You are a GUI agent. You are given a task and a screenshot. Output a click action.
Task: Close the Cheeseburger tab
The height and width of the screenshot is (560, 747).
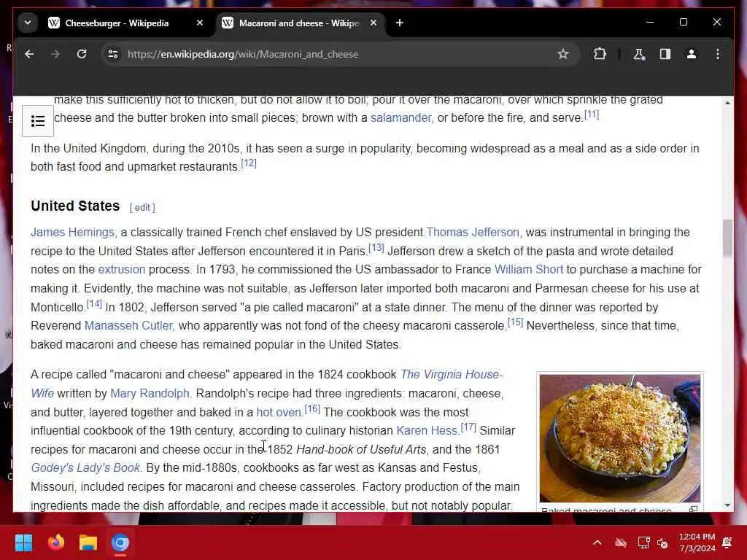tap(200, 23)
